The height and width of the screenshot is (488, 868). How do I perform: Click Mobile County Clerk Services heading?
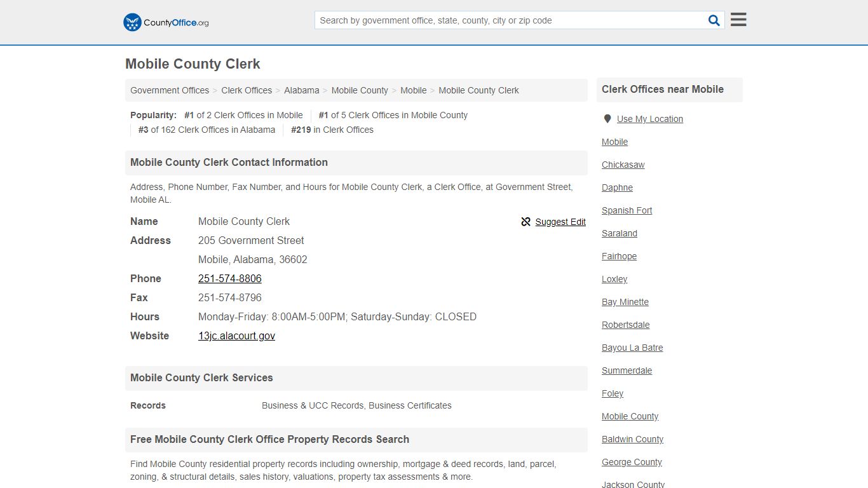201,378
